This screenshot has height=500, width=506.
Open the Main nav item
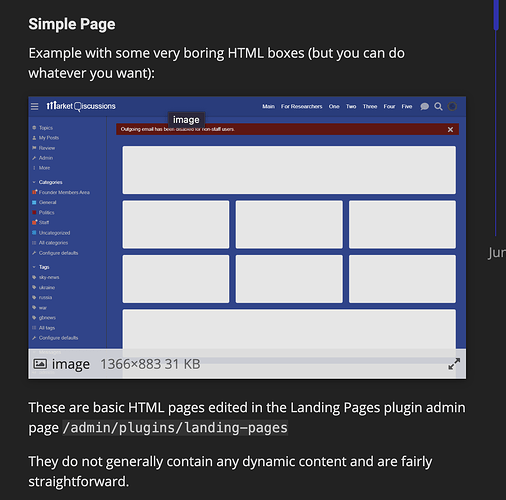(268, 106)
